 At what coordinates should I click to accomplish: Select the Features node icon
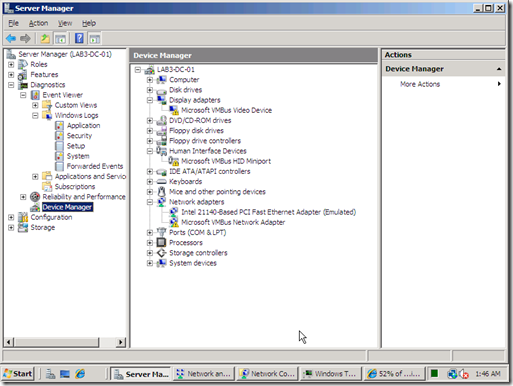[23, 75]
